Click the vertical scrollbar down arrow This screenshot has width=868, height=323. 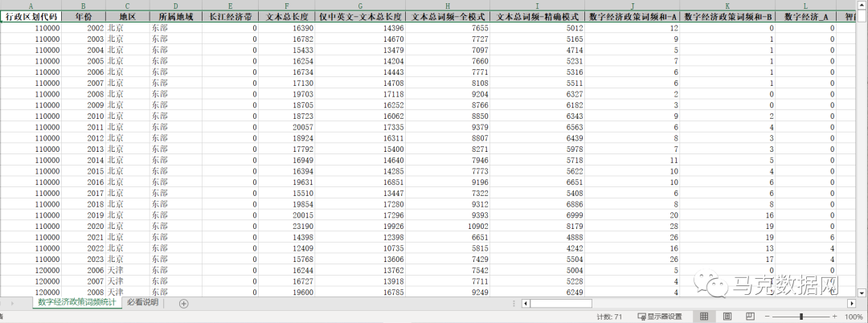(863, 292)
